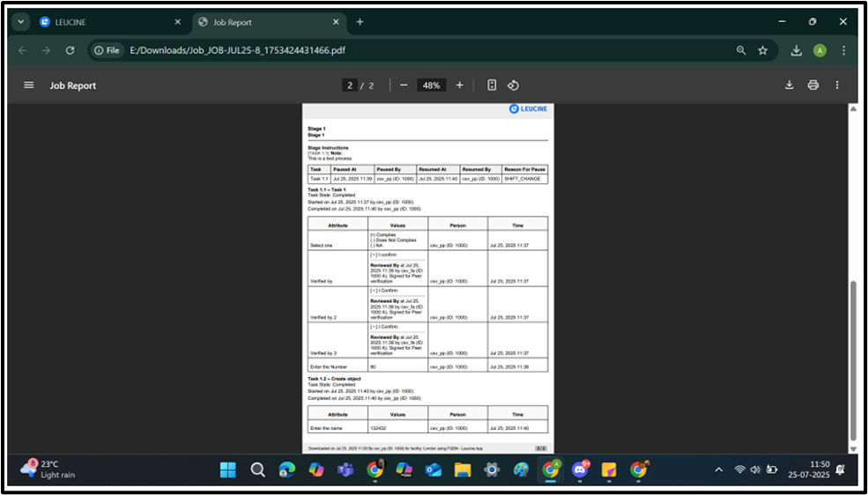Open Chrome downloads icon in toolbar
Screen dimensions: 868x495
pyautogui.click(x=797, y=50)
